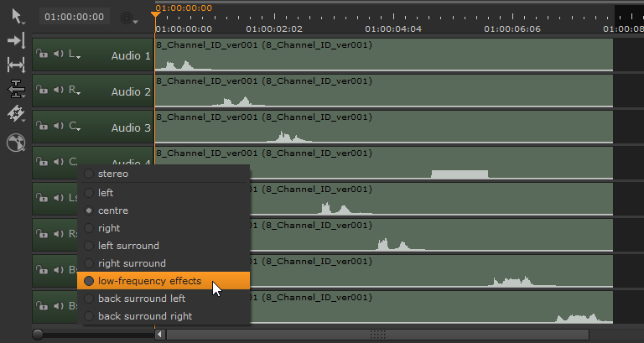Select the arrow multi-tool in the toolbar

pos(16,15)
